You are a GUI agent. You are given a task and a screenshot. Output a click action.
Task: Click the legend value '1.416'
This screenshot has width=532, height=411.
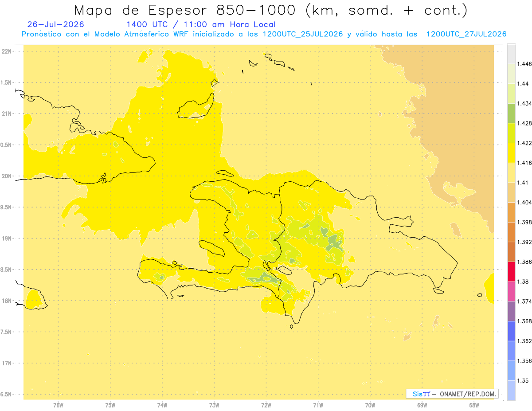525,163
